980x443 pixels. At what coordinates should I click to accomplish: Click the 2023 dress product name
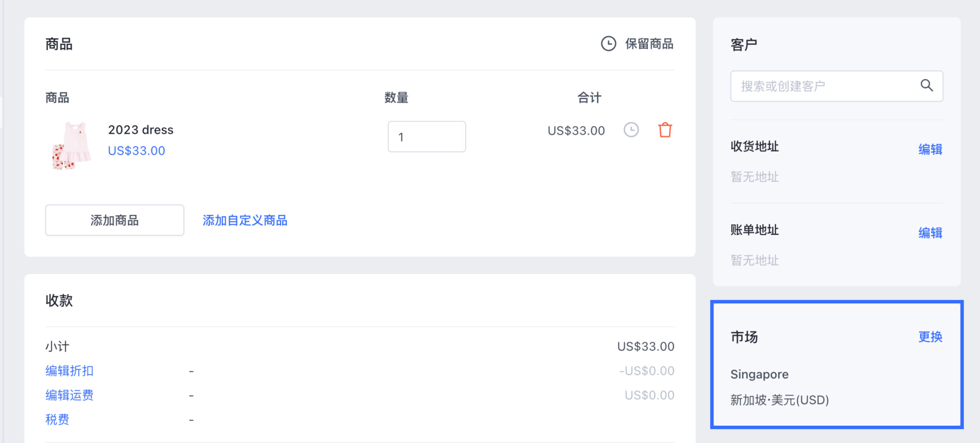[x=141, y=130]
